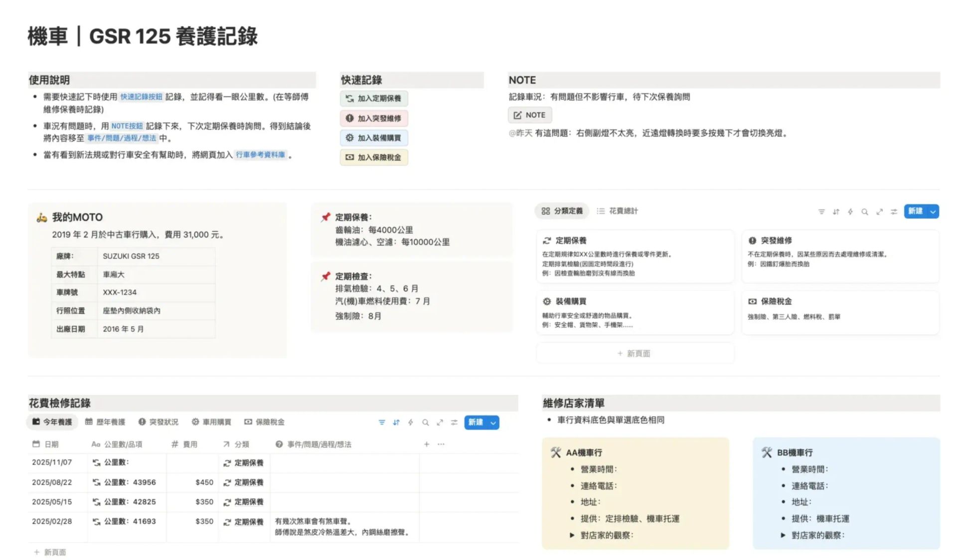The width and height of the screenshot is (957, 560).
Task: Click the plus icon to add a table column
Action: (x=427, y=444)
